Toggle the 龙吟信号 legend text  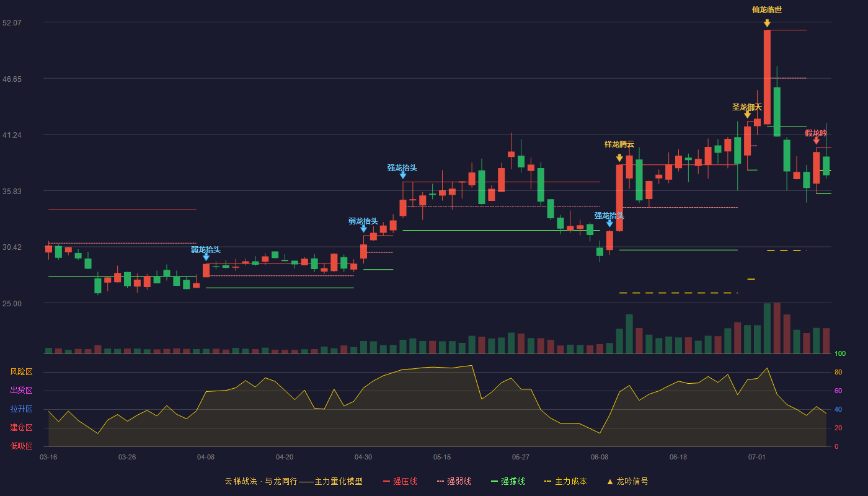632,481
